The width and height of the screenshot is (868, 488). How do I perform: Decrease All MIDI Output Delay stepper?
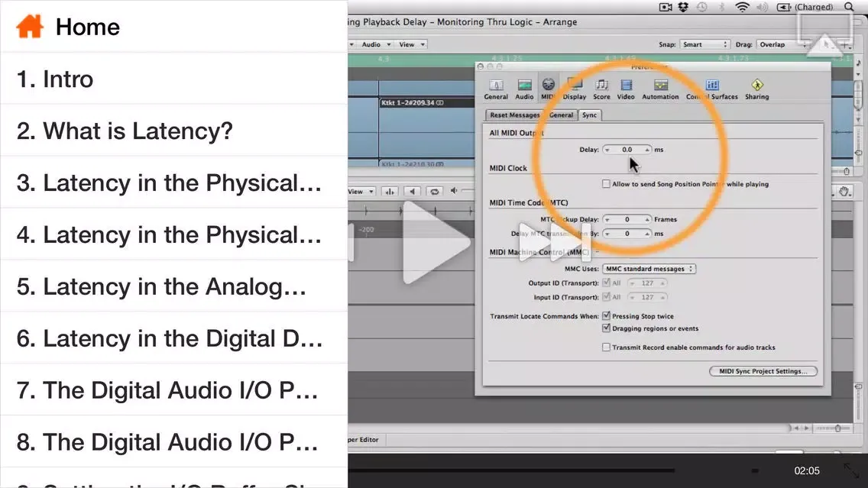607,150
